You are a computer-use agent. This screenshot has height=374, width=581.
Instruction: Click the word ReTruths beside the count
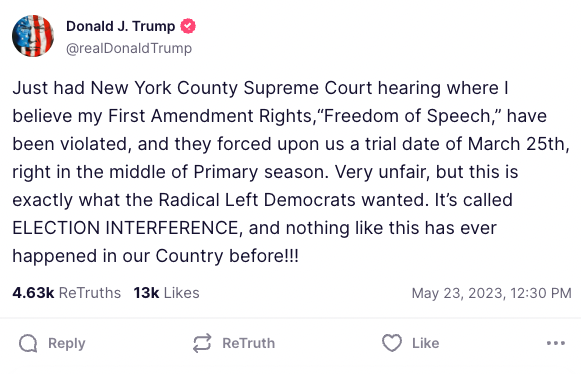click(x=90, y=293)
